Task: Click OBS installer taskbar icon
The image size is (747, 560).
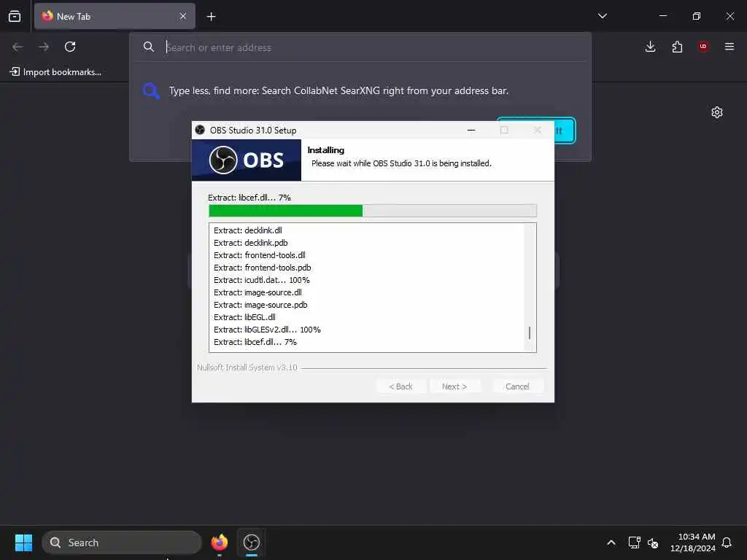Action: (x=252, y=542)
